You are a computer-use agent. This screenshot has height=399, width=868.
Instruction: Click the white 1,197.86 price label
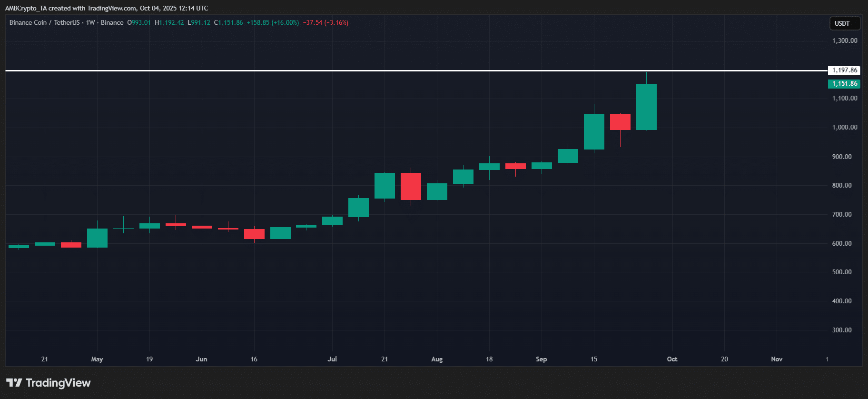point(844,70)
